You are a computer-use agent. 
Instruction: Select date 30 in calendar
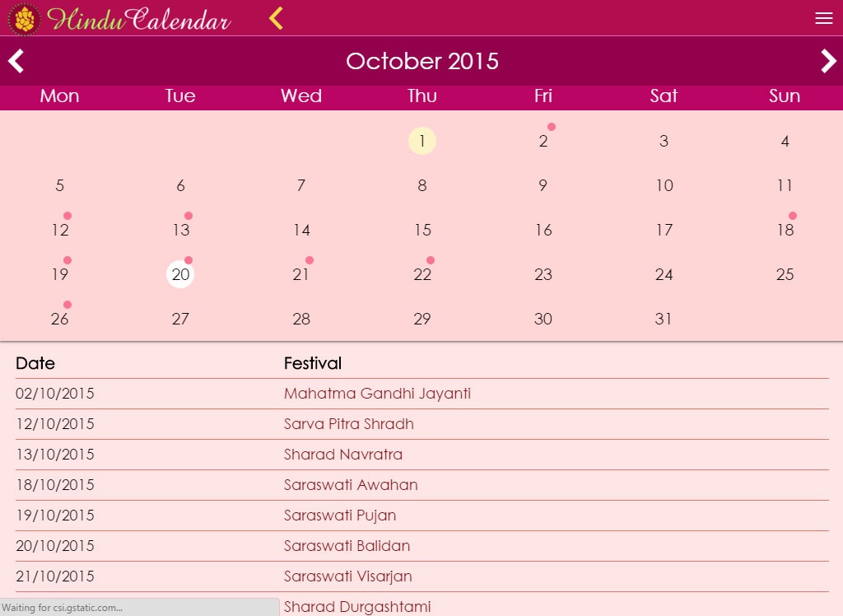(543, 319)
